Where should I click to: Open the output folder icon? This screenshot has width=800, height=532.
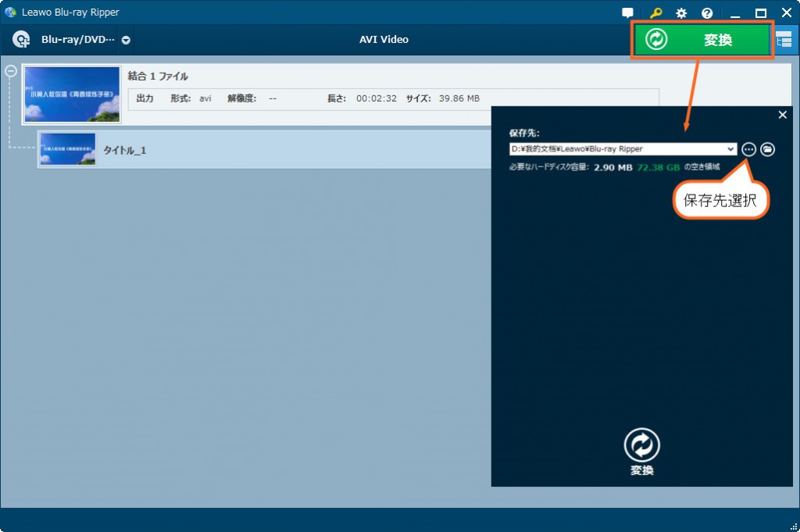point(767,149)
